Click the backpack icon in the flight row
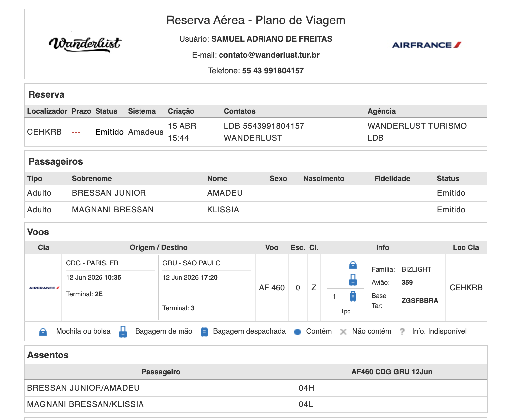 coord(353,265)
